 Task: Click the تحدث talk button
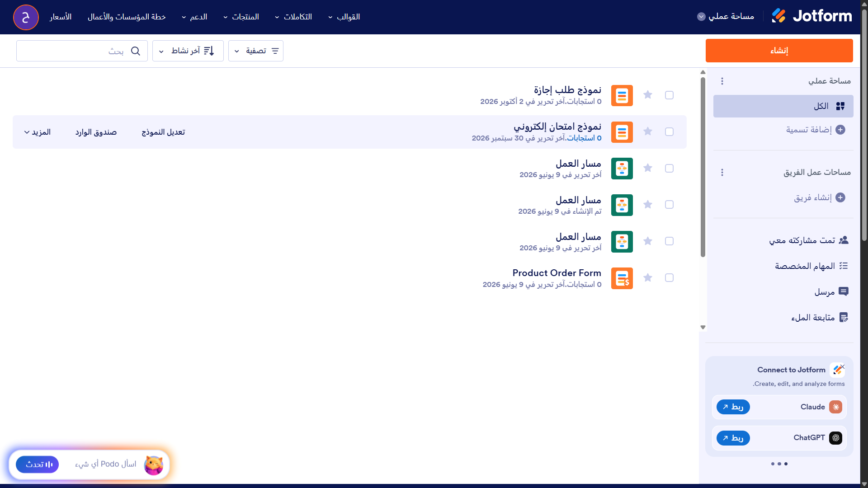click(x=37, y=465)
